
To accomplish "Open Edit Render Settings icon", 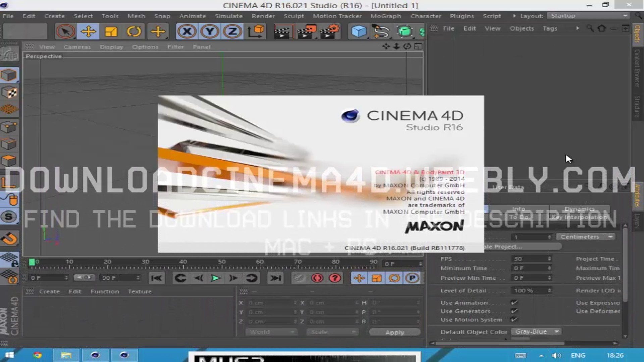I will (330, 32).
